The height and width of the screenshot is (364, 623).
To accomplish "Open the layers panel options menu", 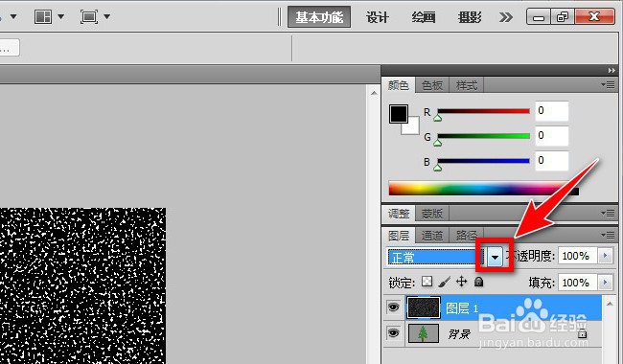I will [609, 235].
